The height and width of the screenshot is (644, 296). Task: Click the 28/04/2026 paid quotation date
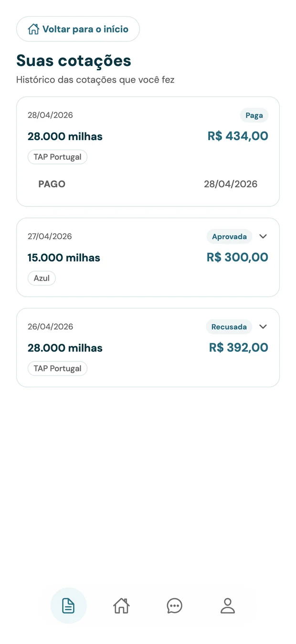(x=50, y=115)
